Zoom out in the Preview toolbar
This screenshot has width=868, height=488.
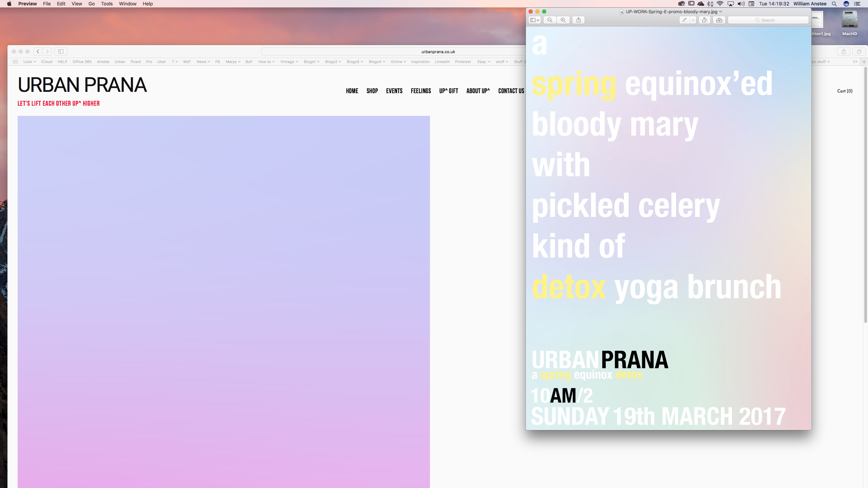(x=550, y=20)
